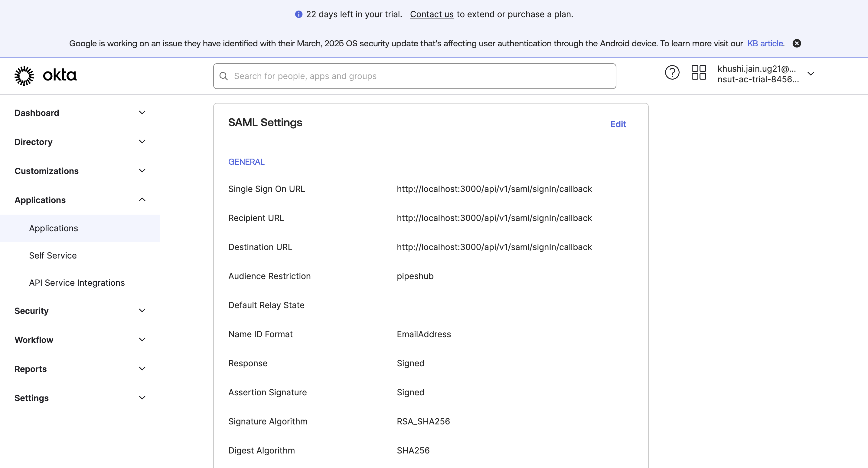The height and width of the screenshot is (468, 868).
Task: Expand the Security sidebar section
Action: pos(142,311)
